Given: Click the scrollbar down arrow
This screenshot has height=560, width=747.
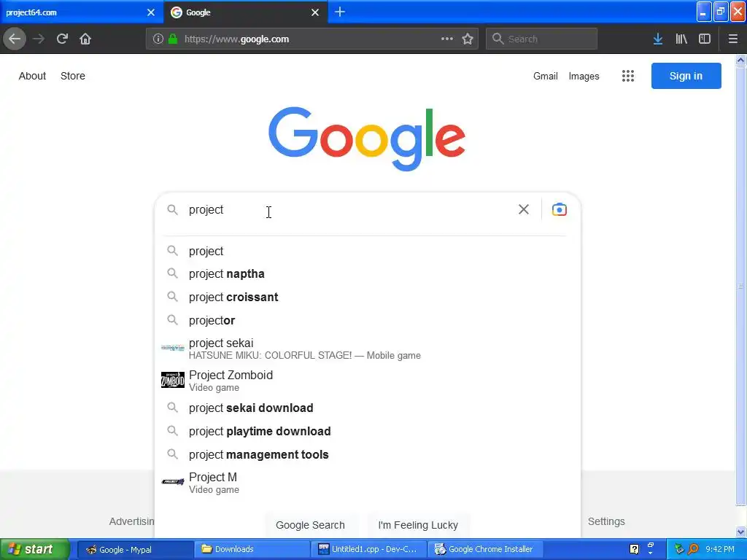Looking at the screenshot, I should coord(741,532).
